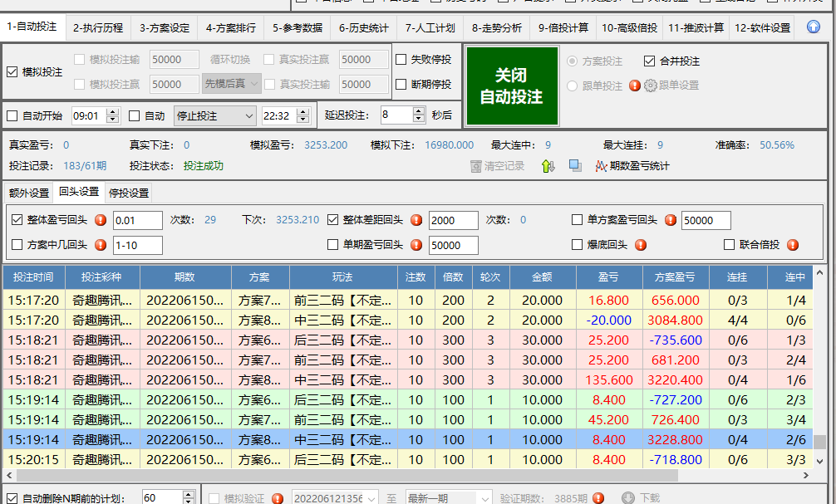
Task: Open 9-倍投计算 tab
Action: [563, 27]
